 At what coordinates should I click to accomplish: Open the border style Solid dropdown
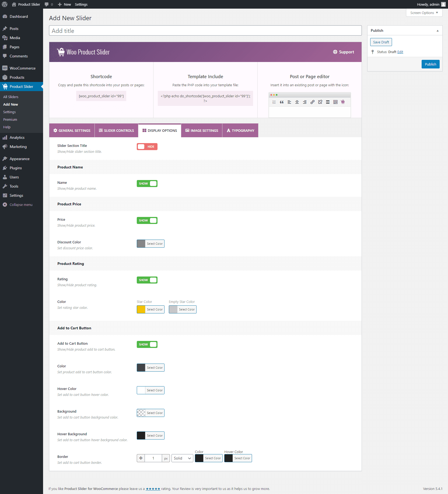click(182, 458)
